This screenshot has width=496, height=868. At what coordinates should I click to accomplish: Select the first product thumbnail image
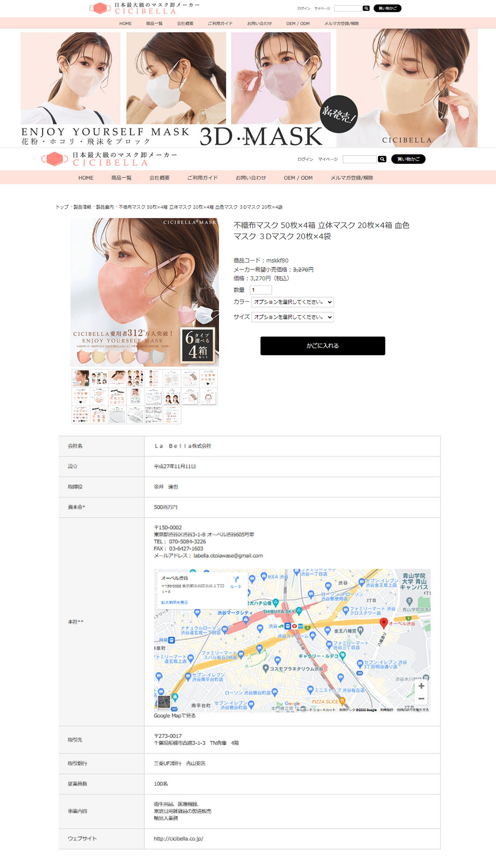pyautogui.click(x=81, y=379)
